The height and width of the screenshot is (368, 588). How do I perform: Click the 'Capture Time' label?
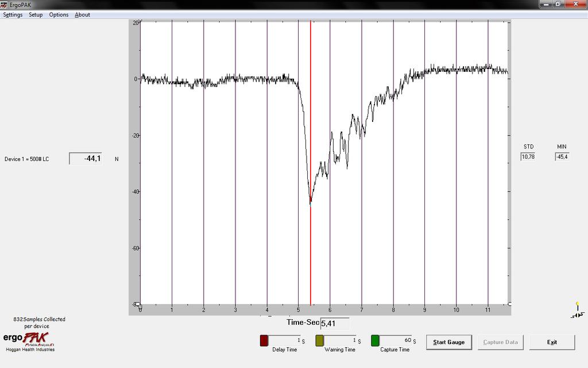(395, 350)
